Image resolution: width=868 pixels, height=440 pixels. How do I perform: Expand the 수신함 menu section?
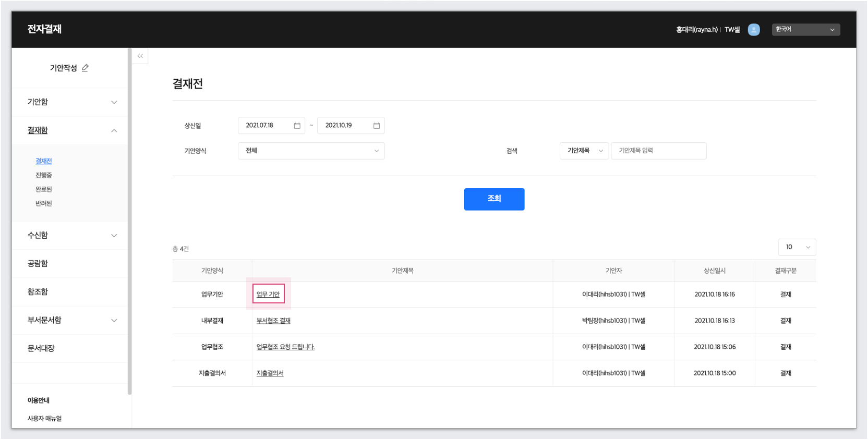pyautogui.click(x=114, y=236)
